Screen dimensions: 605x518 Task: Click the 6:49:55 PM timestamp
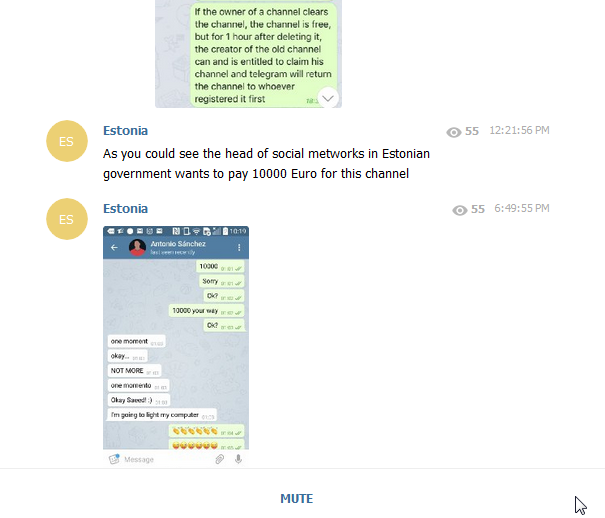522,208
